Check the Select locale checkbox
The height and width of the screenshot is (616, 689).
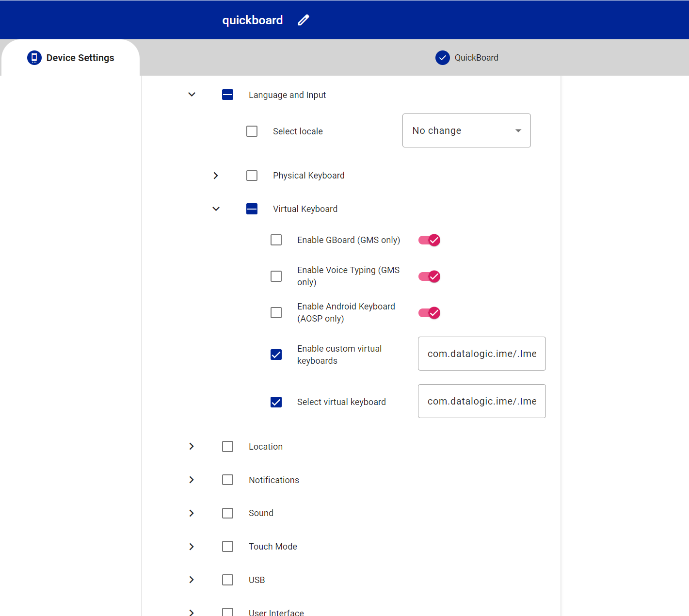[x=252, y=131]
